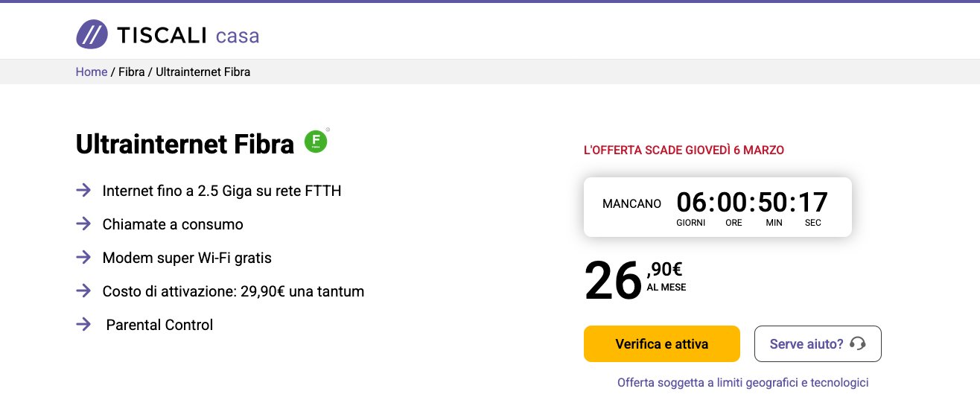Select Ultrainternet Fibra breadcrumb item
The width and height of the screenshot is (980, 409).
tap(203, 72)
